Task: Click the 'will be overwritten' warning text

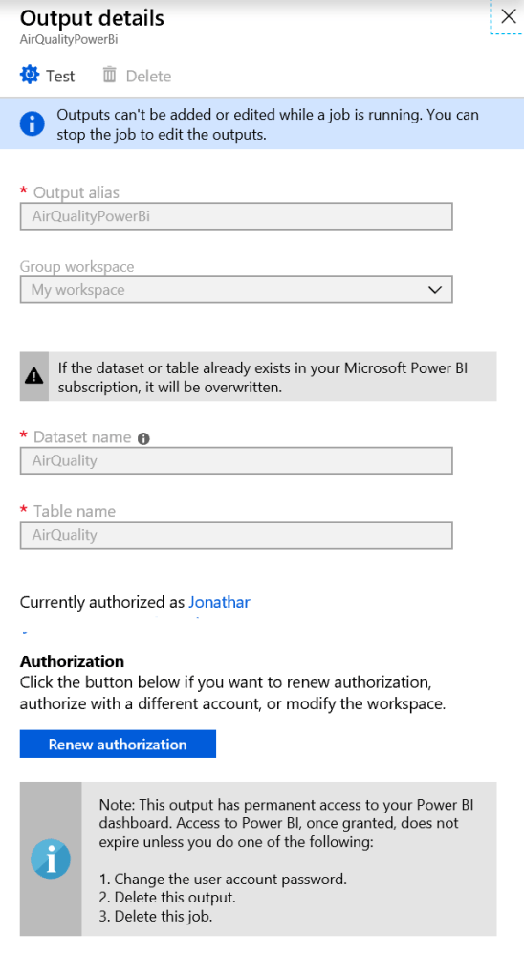Action: click(263, 377)
